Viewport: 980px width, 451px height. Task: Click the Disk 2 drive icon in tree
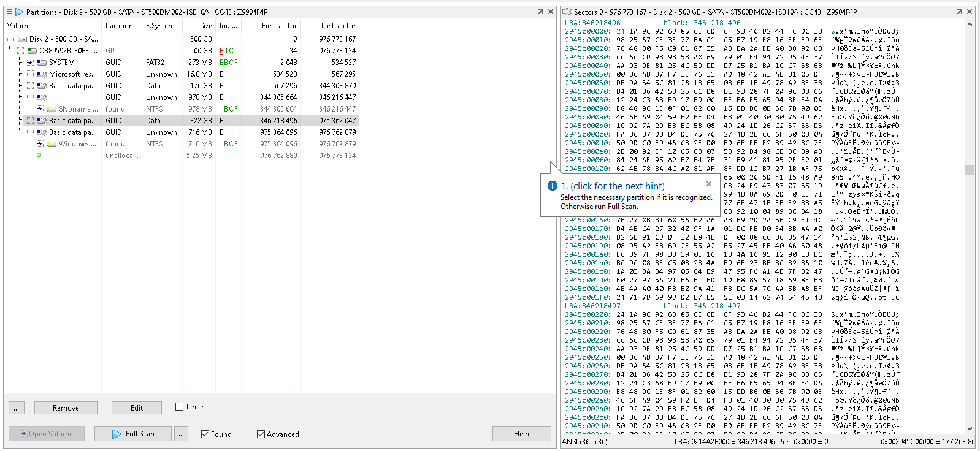click(x=22, y=39)
